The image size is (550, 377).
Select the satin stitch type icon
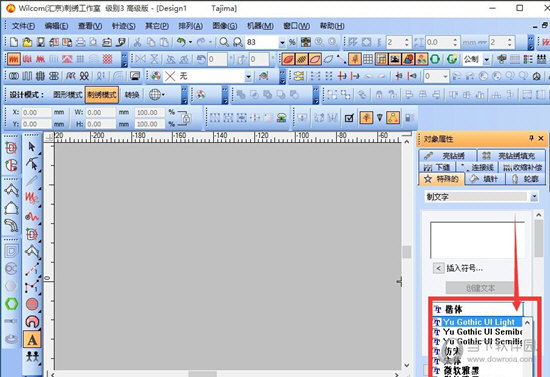click(14, 59)
